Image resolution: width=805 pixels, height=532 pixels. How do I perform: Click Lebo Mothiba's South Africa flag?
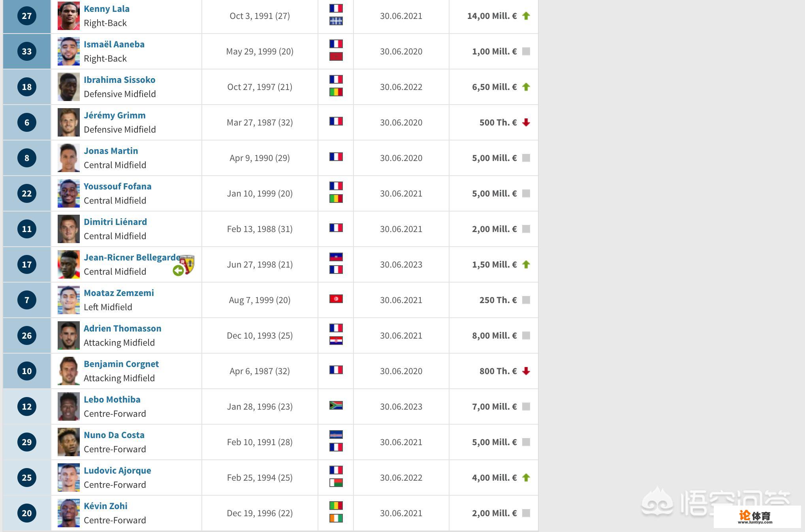coord(336,405)
